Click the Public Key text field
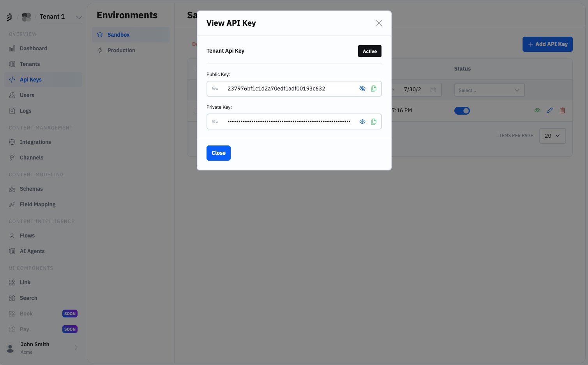Viewport: 588px width, 365px height. [288, 89]
